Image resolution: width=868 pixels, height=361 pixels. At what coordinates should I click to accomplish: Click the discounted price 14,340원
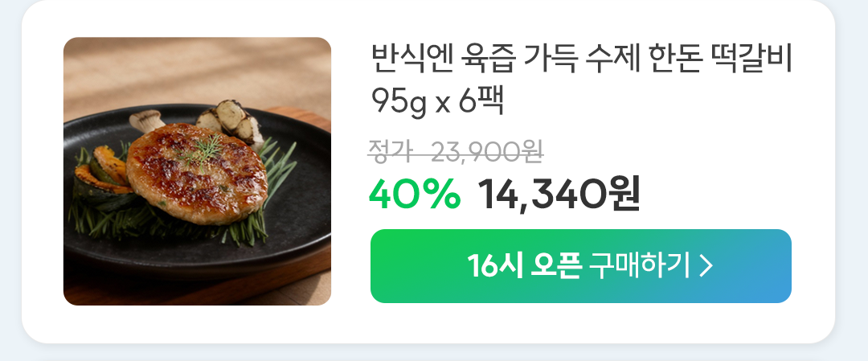(559, 194)
